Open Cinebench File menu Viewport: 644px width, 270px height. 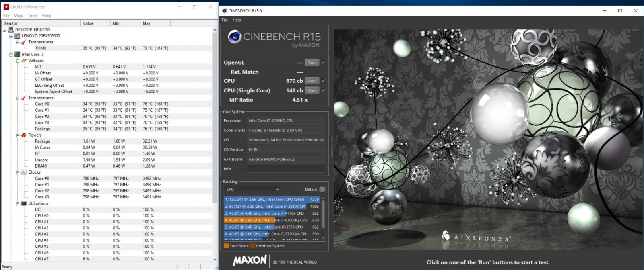[x=225, y=20]
